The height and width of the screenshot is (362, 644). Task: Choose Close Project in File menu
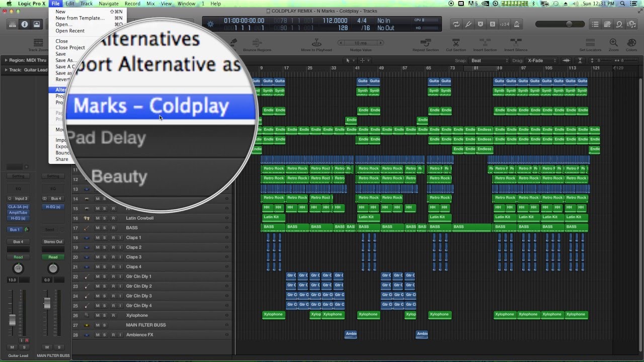(70, 48)
